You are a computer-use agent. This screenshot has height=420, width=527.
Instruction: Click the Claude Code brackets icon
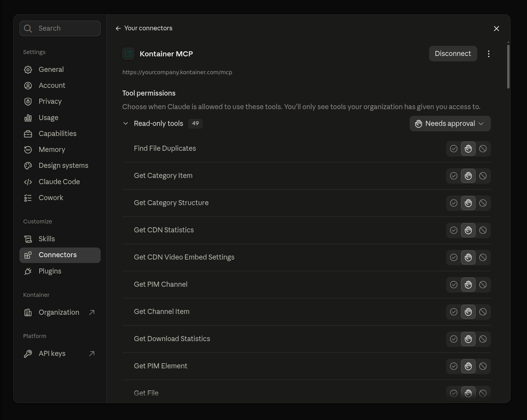click(28, 182)
